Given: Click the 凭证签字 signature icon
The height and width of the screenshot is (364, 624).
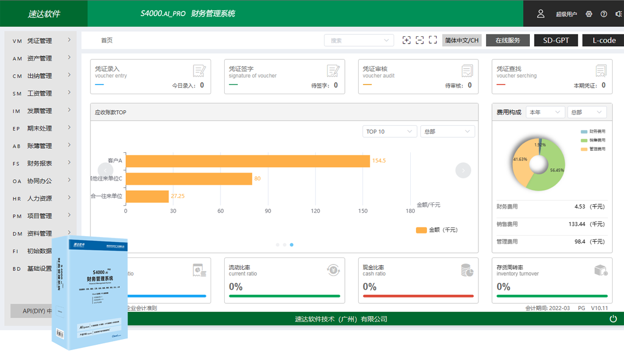Looking at the screenshot, I should tap(333, 71).
